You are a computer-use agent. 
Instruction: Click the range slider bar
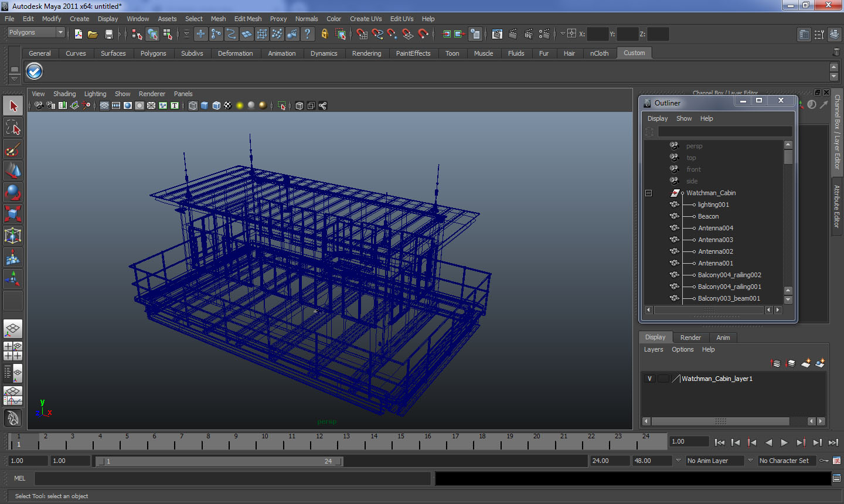point(219,461)
